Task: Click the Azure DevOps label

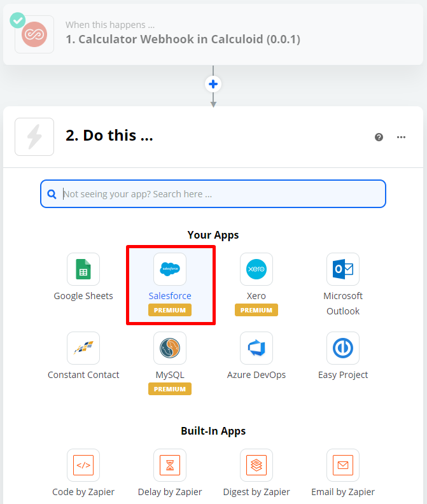Action: (x=256, y=375)
